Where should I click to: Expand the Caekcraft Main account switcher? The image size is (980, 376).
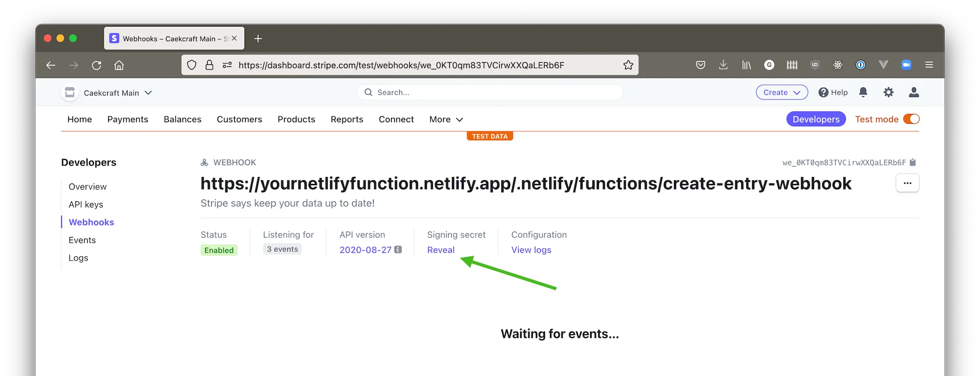[x=118, y=92]
